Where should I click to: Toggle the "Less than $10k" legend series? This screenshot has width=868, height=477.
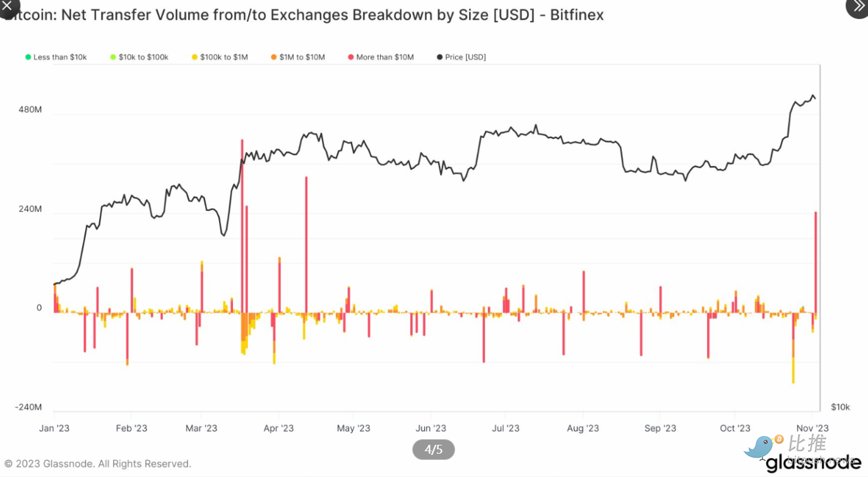point(56,57)
